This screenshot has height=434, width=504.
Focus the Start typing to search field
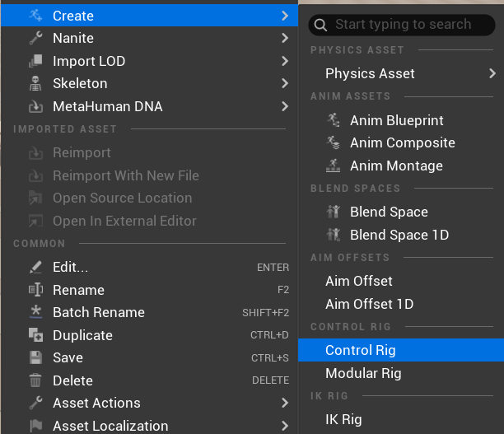pos(401,25)
